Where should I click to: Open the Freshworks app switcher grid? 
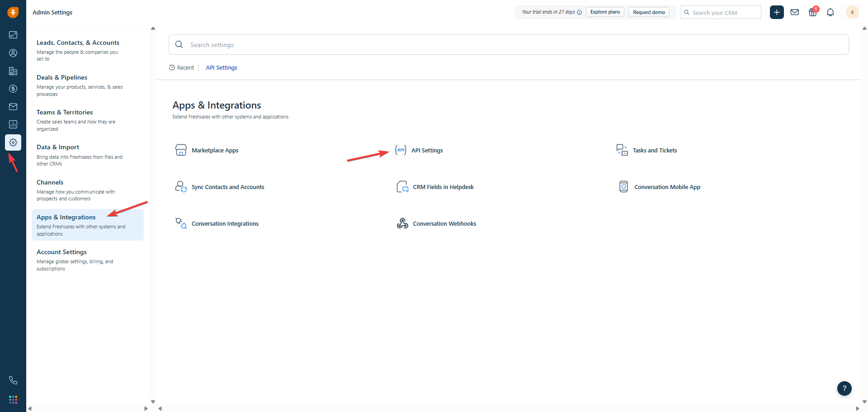point(13,400)
